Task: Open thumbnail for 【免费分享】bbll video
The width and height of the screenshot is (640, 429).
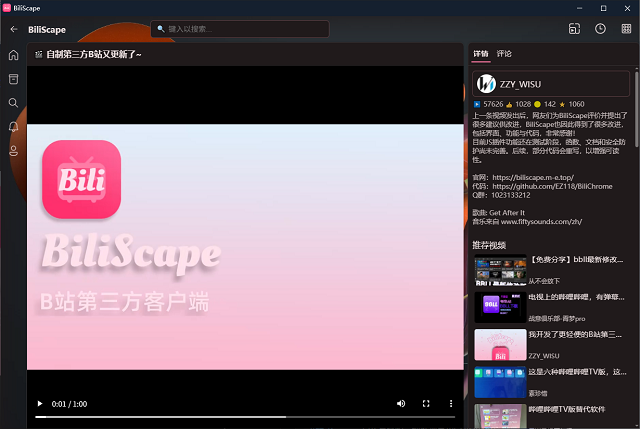Action: pyautogui.click(x=500, y=270)
